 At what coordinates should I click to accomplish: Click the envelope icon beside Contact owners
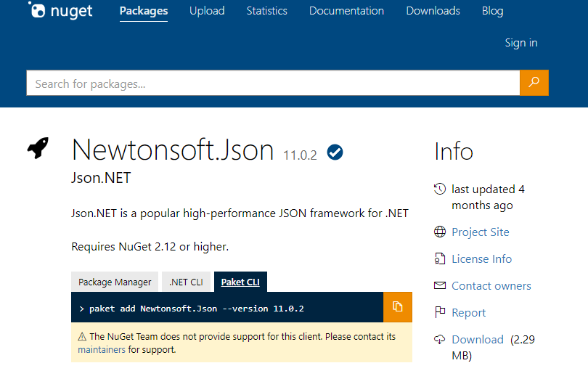coord(439,285)
